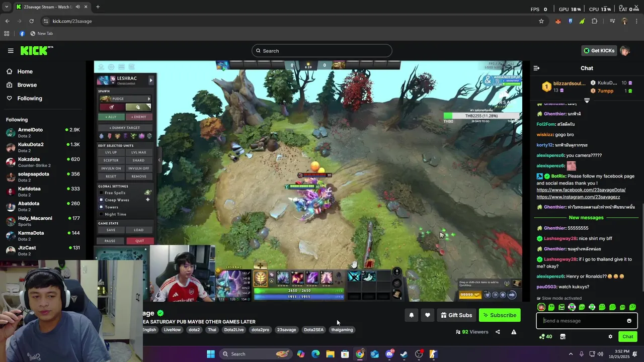
Task: Click the red QUIT button
Action: (139, 241)
